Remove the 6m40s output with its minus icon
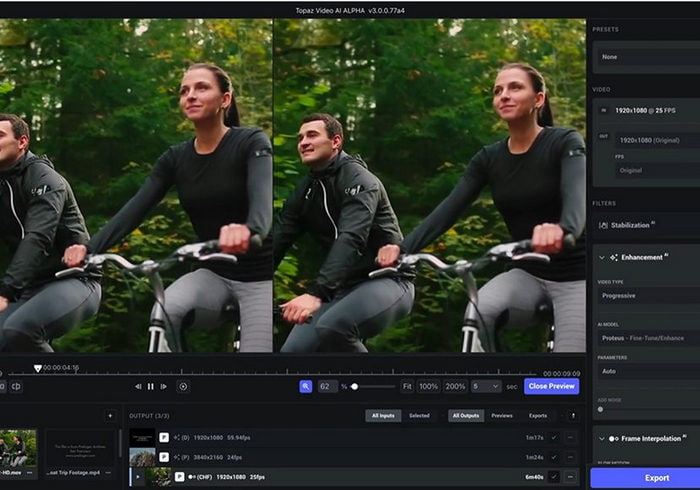Screen dimensions: 700x490 [570, 477]
